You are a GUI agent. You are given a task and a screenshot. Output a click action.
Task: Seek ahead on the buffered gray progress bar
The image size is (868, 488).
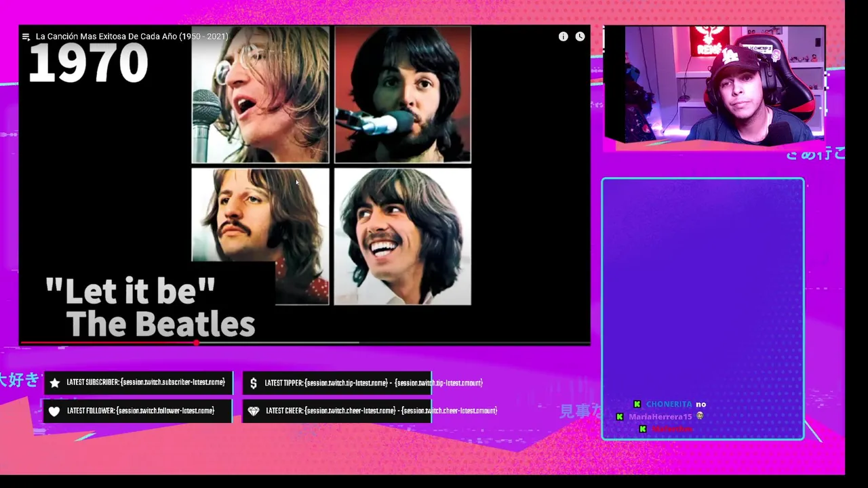click(x=278, y=343)
